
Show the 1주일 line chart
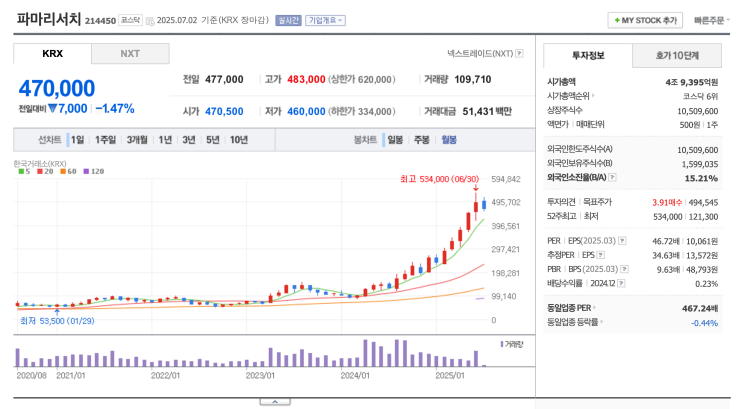coord(105,140)
